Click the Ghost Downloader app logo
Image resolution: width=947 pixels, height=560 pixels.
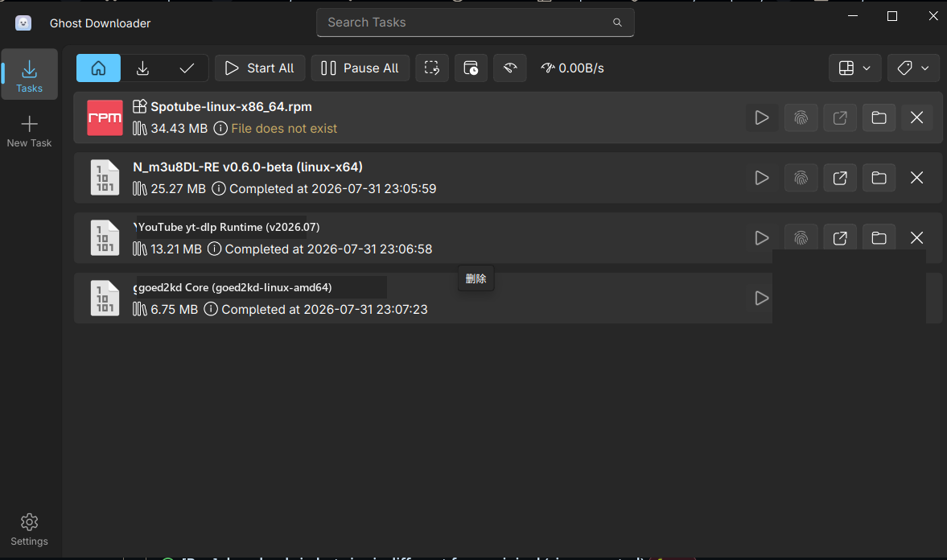(x=23, y=23)
